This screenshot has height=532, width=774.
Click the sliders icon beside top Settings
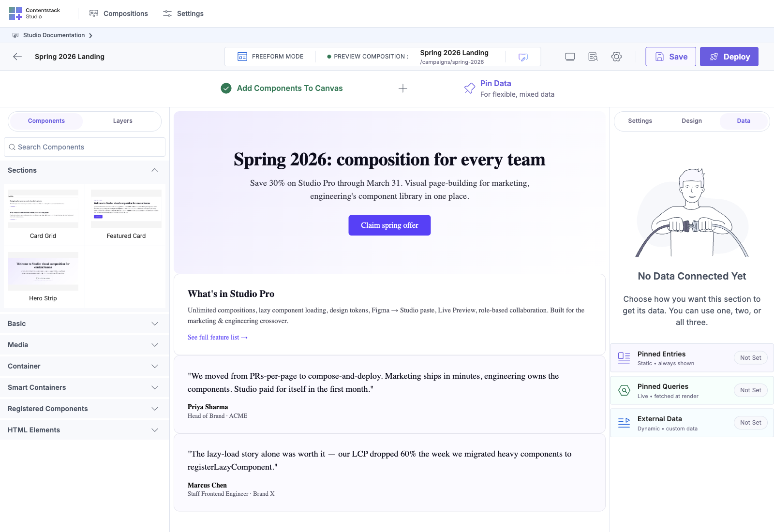(167, 14)
